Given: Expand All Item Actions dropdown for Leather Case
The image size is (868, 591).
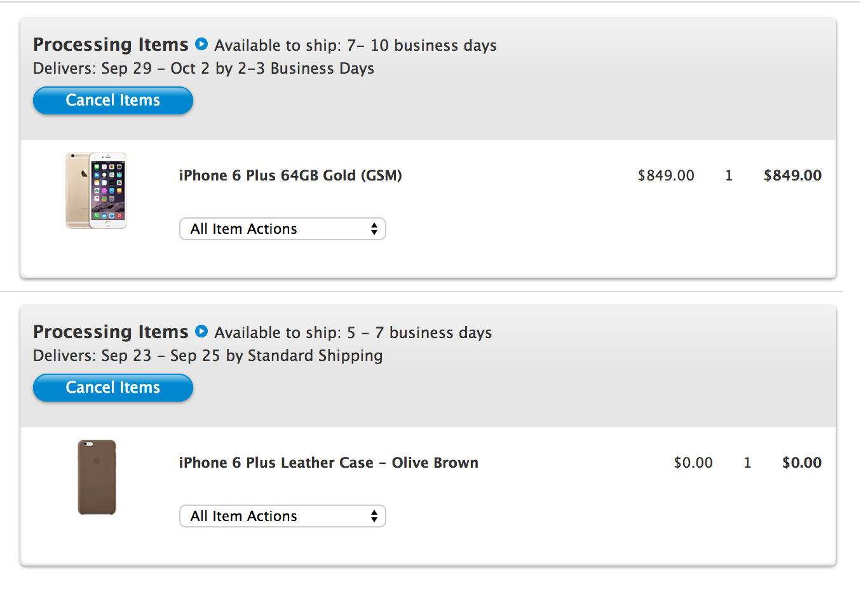Looking at the screenshot, I should (x=283, y=516).
